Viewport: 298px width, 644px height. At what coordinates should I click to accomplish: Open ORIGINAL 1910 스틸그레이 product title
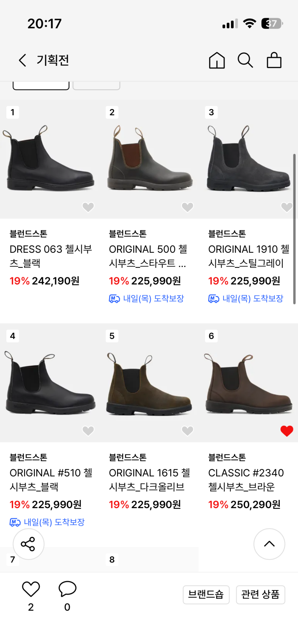[x=249, y=256]
